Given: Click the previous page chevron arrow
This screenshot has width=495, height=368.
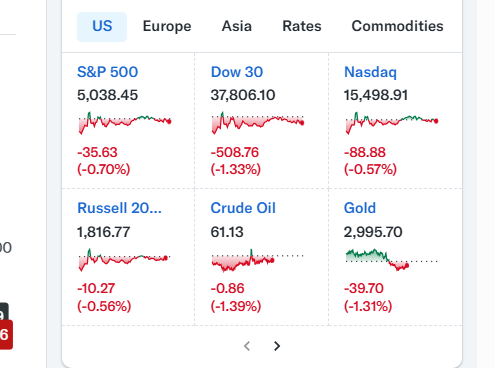Looking at the screenshot, I should tap(247, 346).
